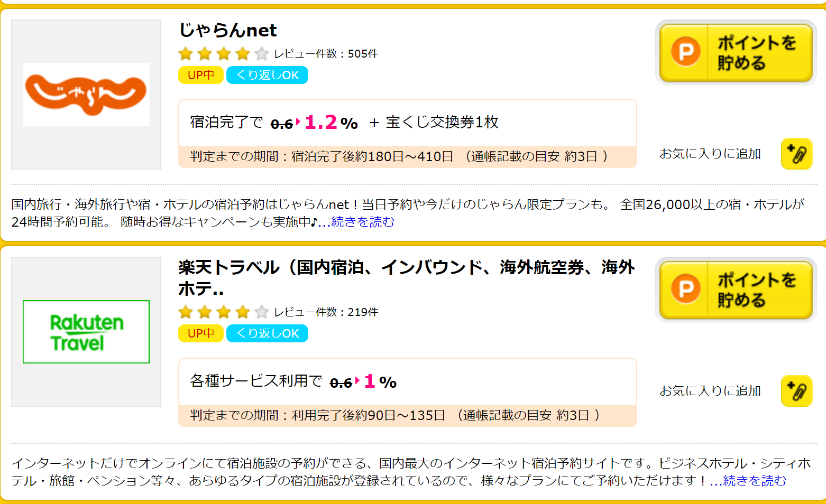This screenshot has height=504, width=826.
Task: Click the UP中 badge under じゃらんnet
Action: (201, 75)
